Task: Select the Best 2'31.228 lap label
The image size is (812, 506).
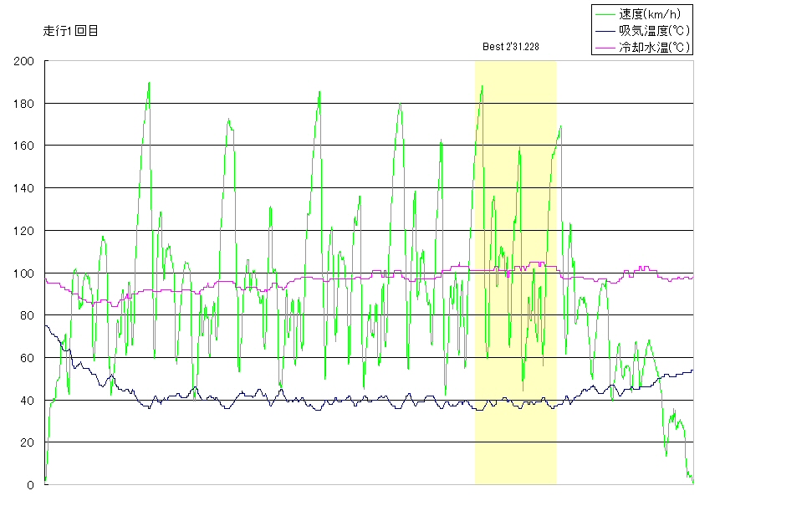Action: [511, 47]
